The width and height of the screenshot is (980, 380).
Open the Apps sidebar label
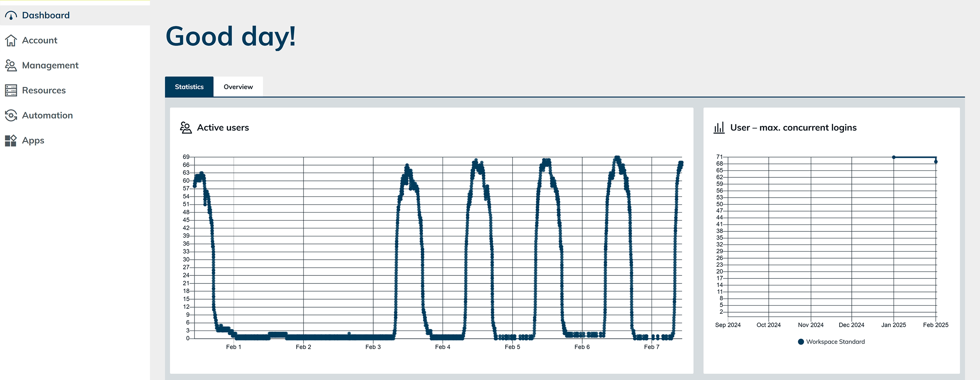(x=33, y=141)
